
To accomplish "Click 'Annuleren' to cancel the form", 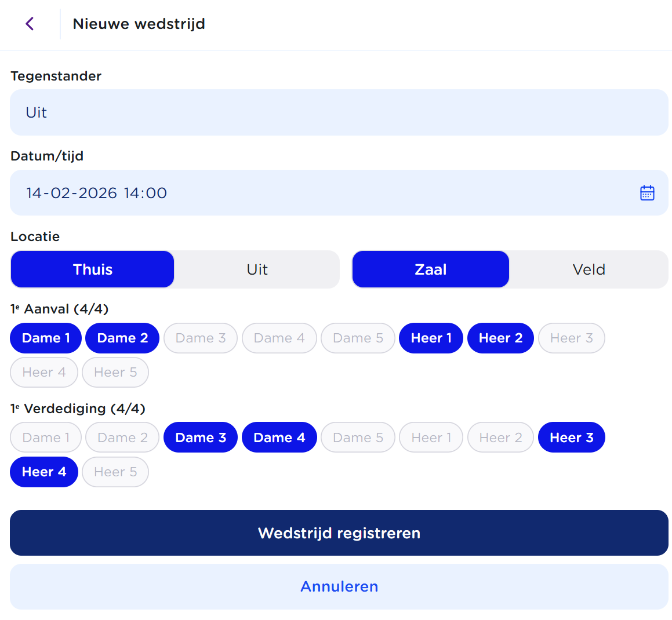I will coord(339,586).
